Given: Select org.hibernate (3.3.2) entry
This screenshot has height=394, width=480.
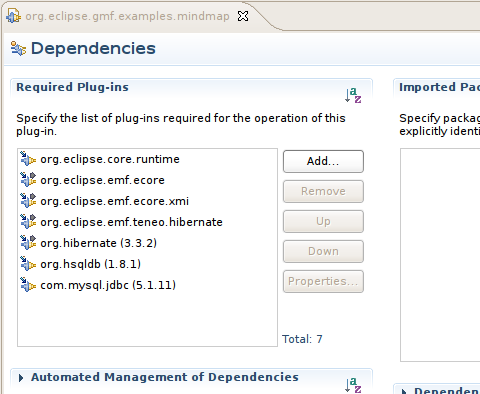Looking at the screenshot, I should [x=99, y=243].
